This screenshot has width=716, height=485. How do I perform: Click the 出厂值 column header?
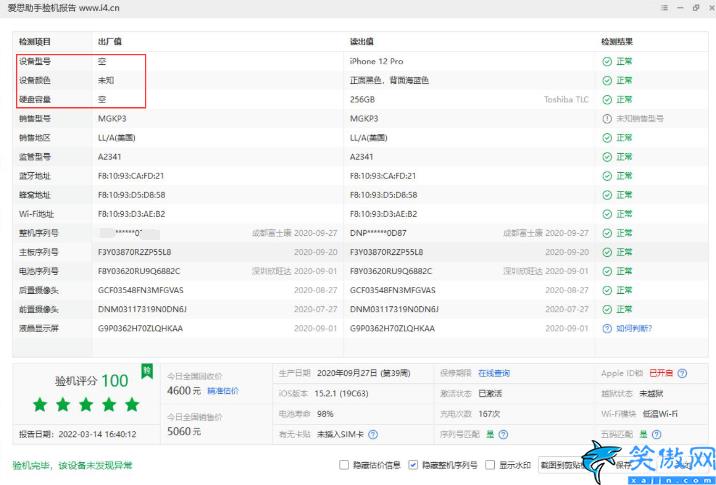pyautogui.click(x=110, y=42)
